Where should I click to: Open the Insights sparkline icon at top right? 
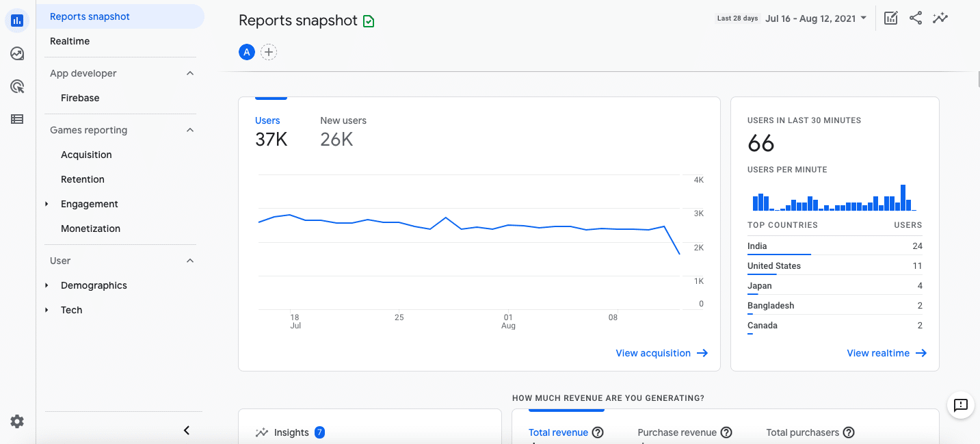tap(940, 18)
